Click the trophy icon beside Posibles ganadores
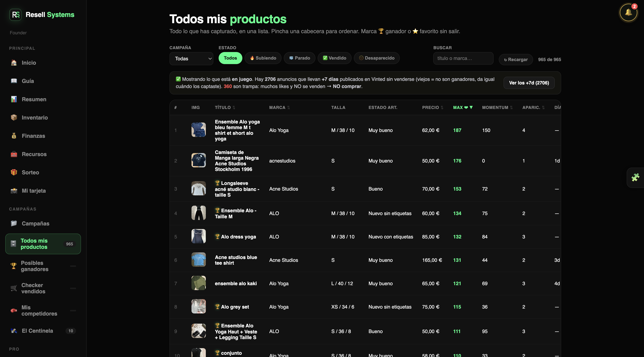This screenshot has width=644, height=357. click(14, 266)
